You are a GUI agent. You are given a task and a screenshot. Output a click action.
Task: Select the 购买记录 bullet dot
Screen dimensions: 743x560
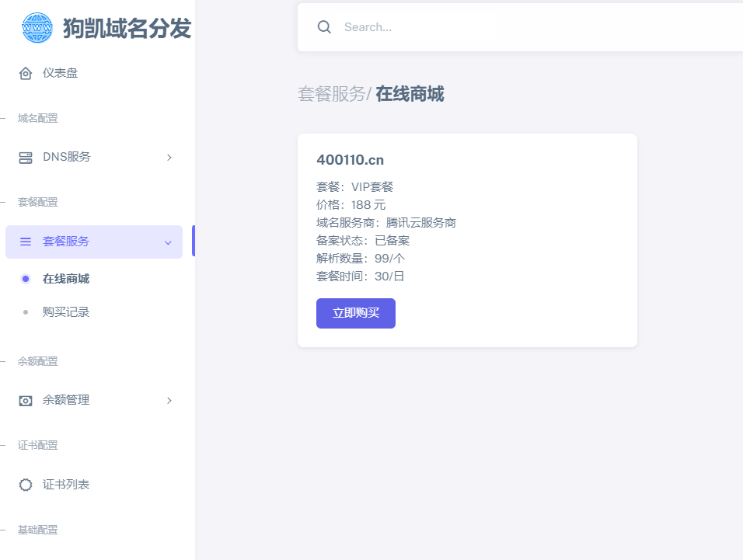[x=26, y=312]
